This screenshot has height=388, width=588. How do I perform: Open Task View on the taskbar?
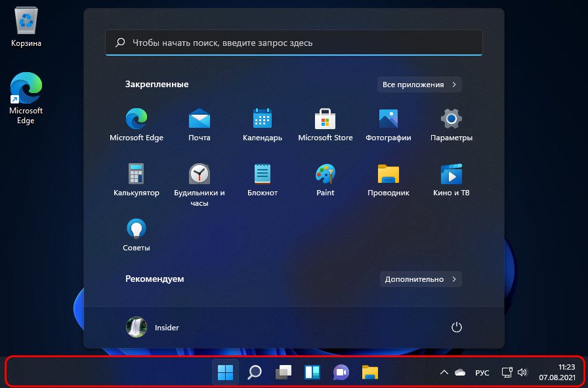click(x=283, y=372)
